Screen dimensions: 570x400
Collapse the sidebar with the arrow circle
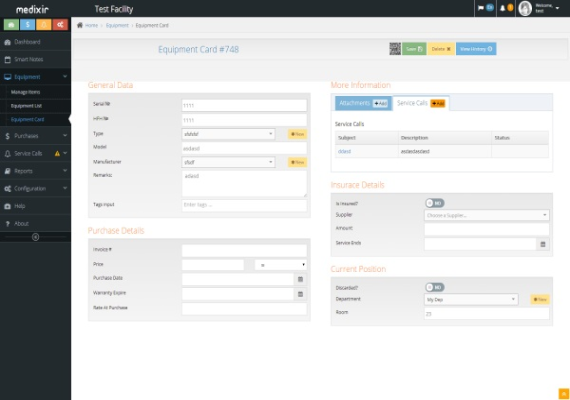click(x=35, y=237)
